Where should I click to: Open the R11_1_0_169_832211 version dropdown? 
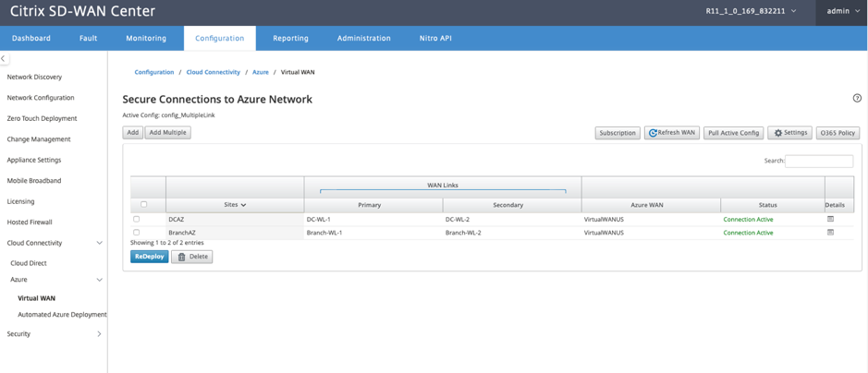point(751,10)
